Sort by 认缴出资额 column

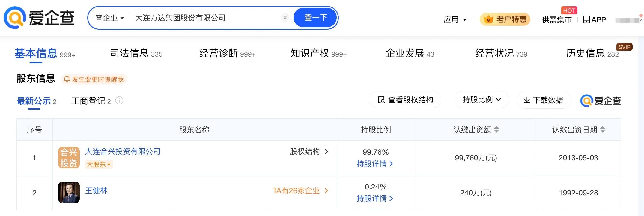pos(496,130)
